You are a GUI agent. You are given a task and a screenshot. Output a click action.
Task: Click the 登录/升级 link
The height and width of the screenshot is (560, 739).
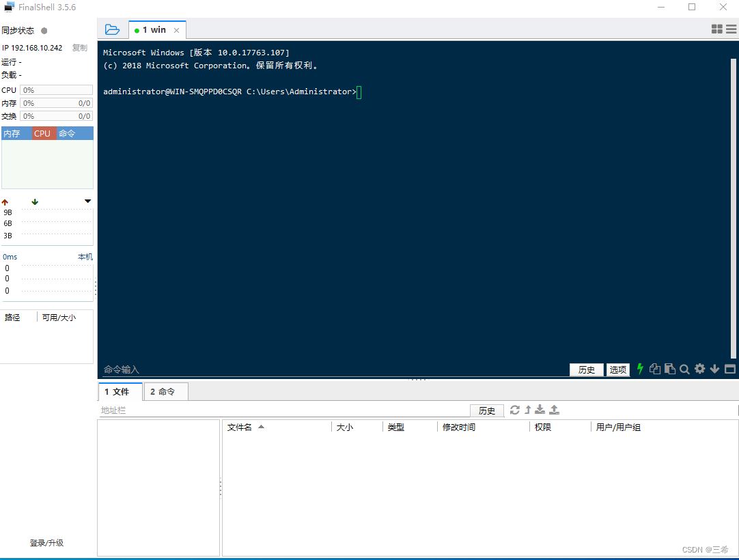tap(46, 542)
